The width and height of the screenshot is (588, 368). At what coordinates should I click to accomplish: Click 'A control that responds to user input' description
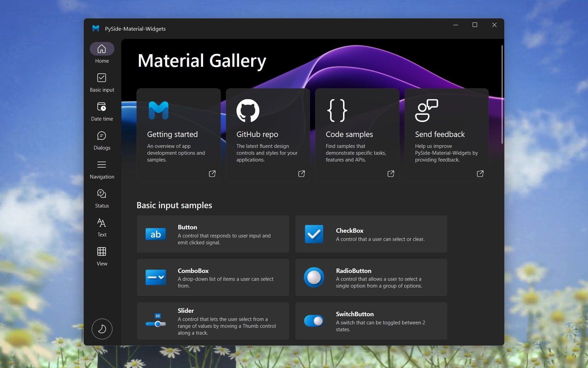pyautogui.click(x=224, y=239)
